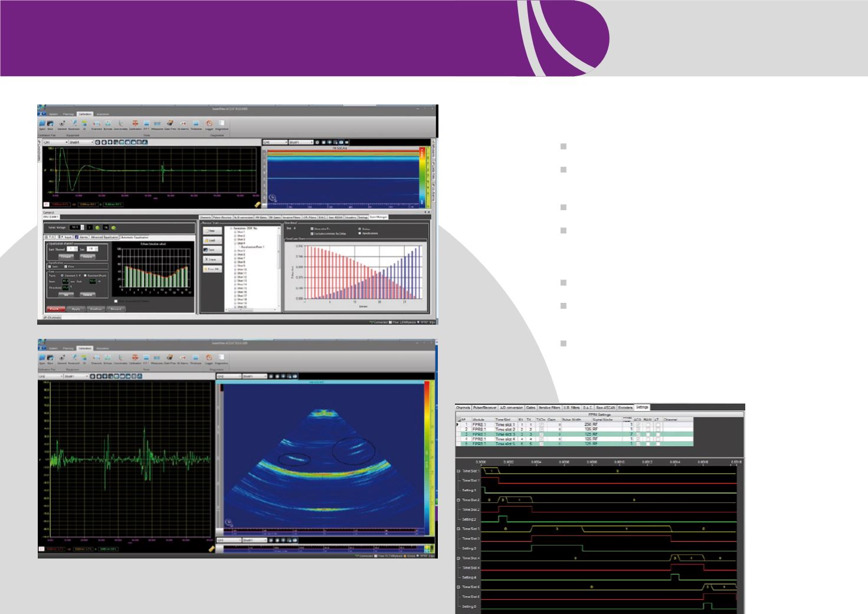
Task: Select the Constant Depth radio button
Action: point(85,275)
